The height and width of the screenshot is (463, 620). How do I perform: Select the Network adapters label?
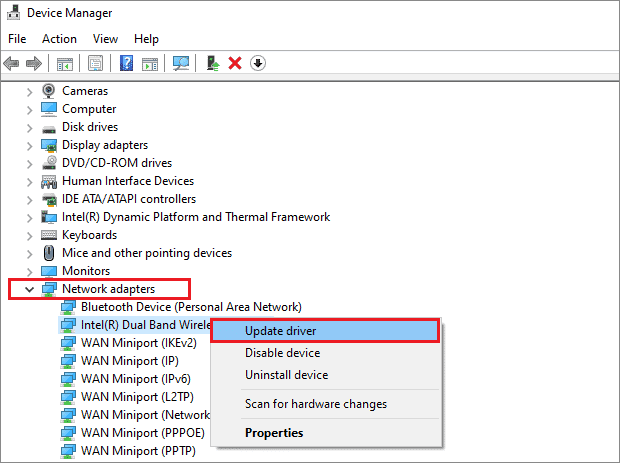click(108, 289)
